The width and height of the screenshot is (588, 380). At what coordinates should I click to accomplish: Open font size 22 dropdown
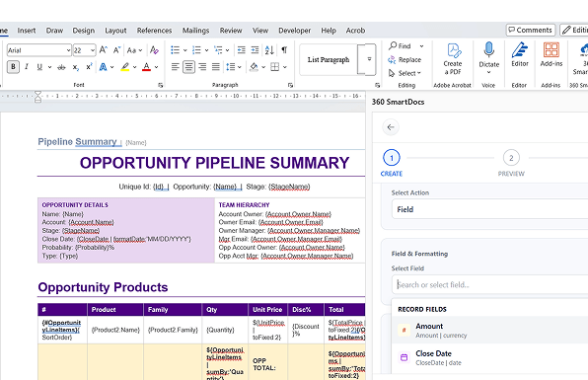pyautogui.click(x=93, y=50)
